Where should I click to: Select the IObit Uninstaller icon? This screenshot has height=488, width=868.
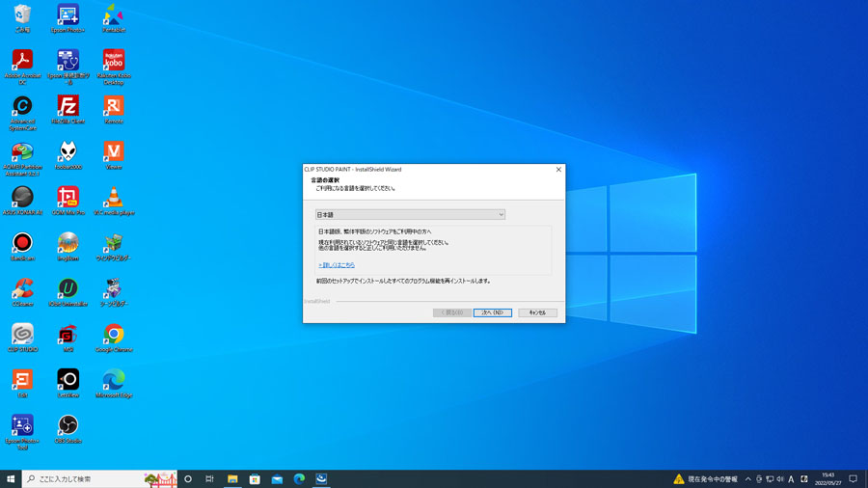pos(68,292)
